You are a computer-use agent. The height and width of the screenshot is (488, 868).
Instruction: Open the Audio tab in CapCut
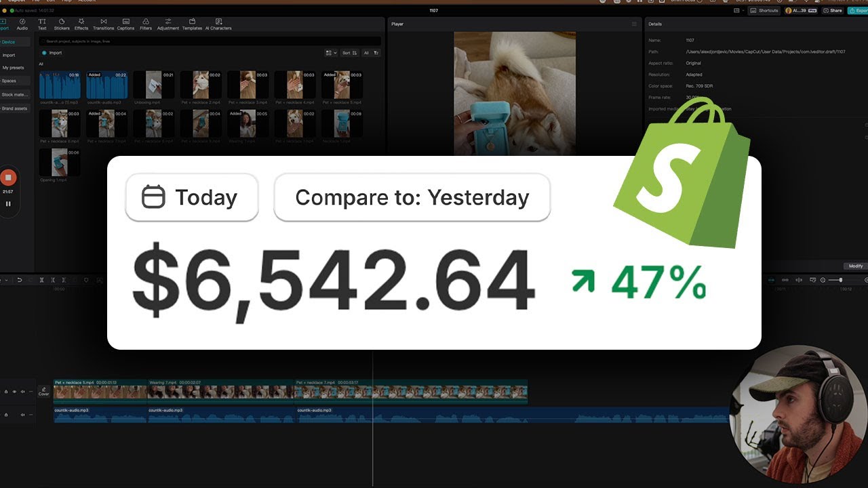click(x=22, y=24)
